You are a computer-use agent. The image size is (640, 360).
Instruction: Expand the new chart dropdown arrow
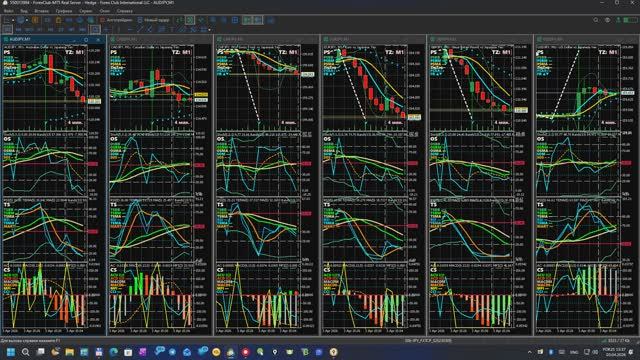point(13,20)
